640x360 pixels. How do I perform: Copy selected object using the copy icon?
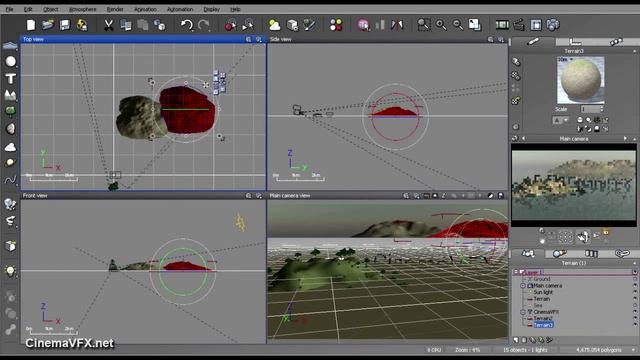click(126, 25)
